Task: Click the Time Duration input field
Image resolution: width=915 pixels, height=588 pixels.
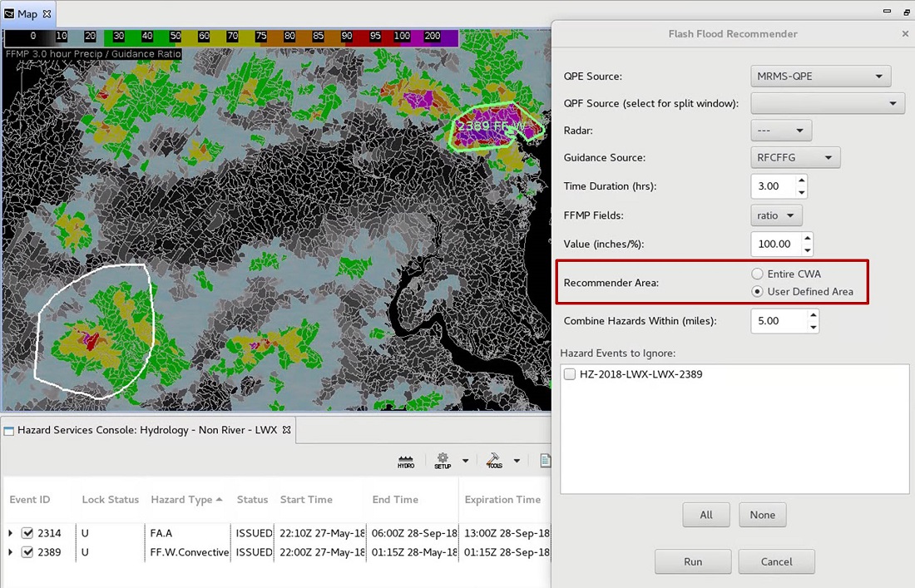Action: tap(774, 186)
